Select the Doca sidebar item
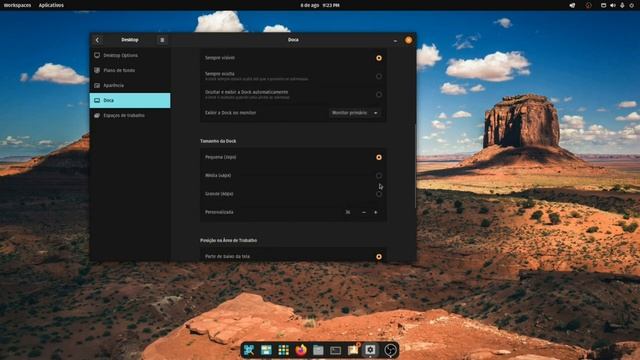 (x=130, y=100)
